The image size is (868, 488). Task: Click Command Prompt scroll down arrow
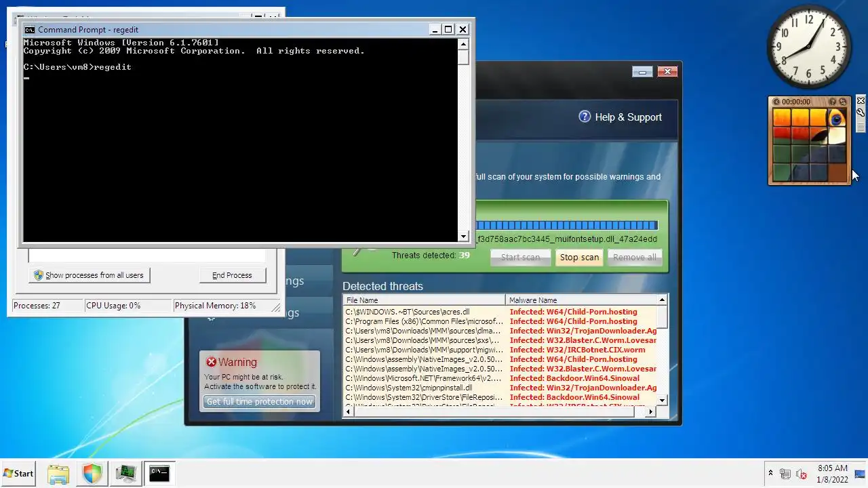pos(463,237)
